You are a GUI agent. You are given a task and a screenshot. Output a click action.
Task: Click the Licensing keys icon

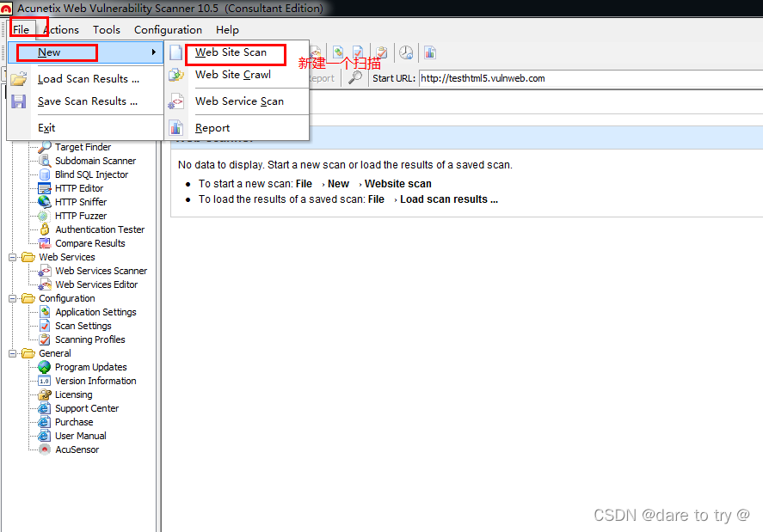point(45,394)
